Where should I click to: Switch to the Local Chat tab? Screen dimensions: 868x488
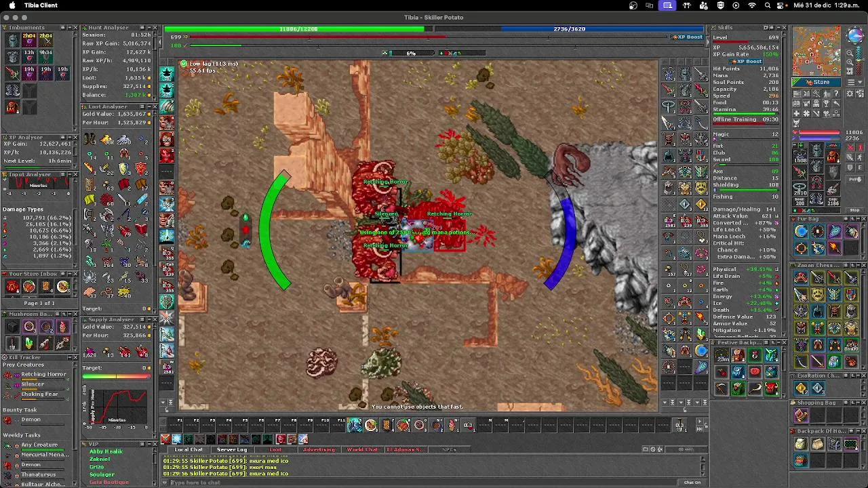point(189,449)
